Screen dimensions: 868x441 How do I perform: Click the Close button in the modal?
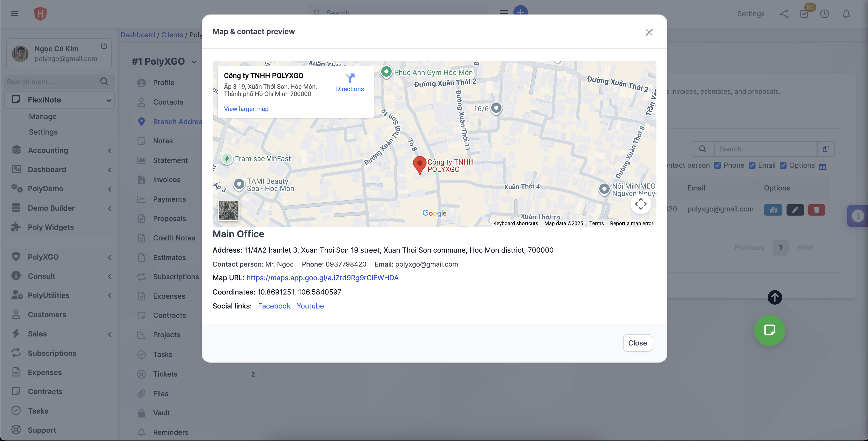[x=637, y=343]
